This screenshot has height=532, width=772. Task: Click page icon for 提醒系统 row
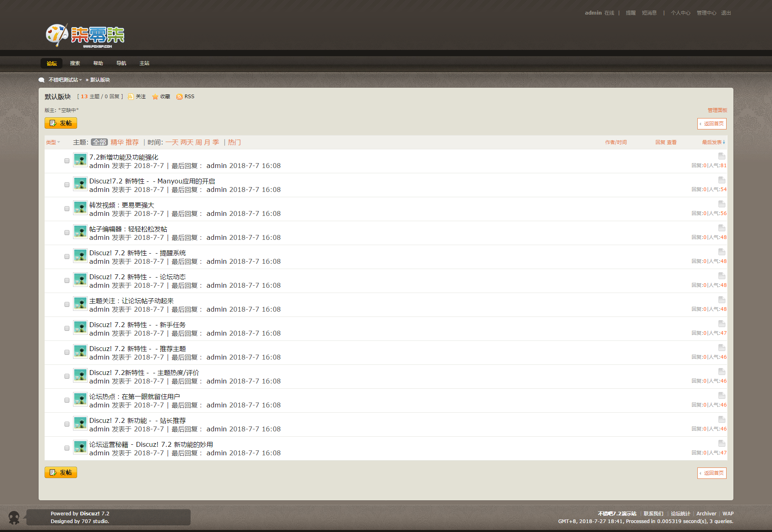722,252
